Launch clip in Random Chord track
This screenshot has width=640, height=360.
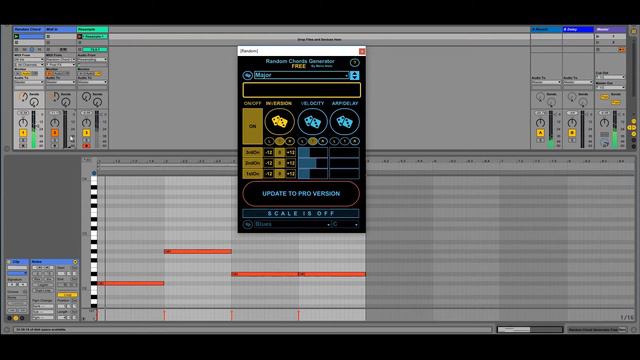[x=17, y=36]
